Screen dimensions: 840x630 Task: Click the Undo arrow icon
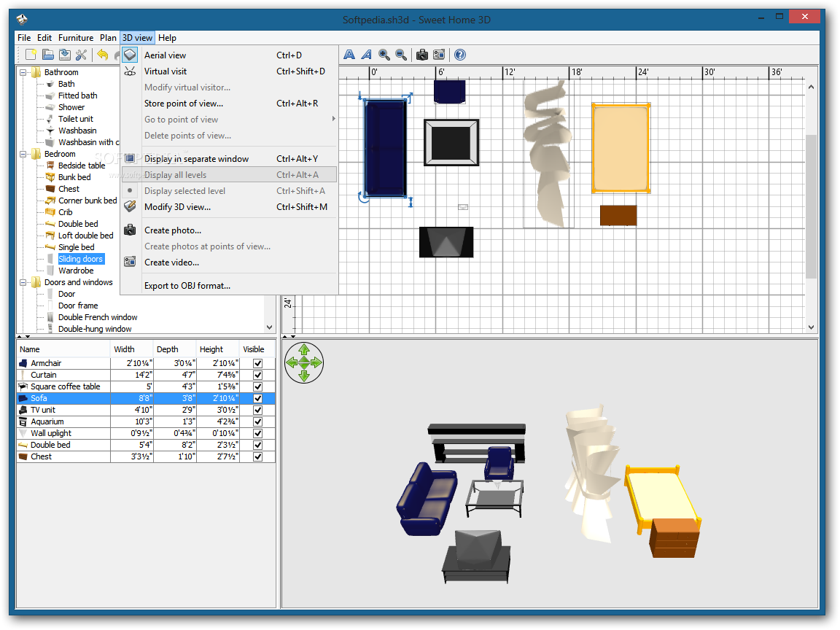coord(102,55)
